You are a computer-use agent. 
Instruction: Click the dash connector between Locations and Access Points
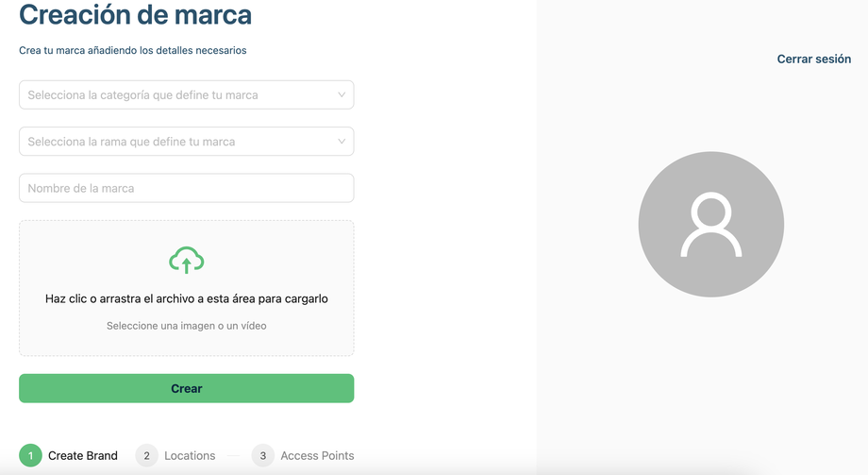[234, 455]
